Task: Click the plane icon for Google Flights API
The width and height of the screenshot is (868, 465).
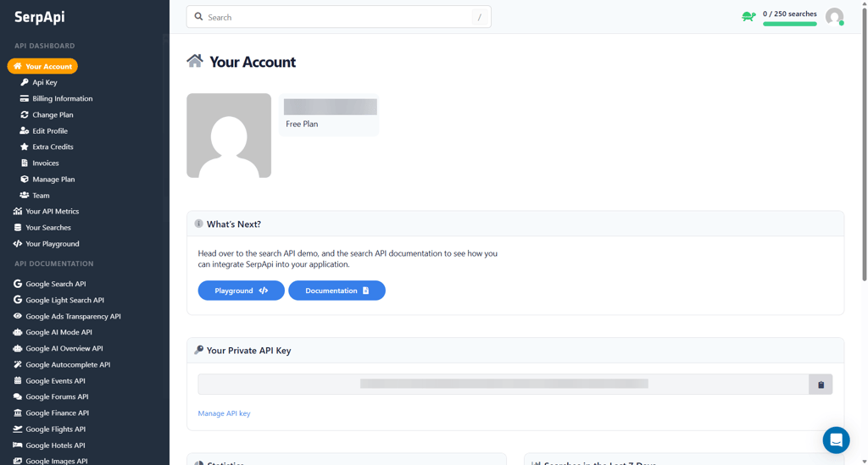Action: click(18, 429)
